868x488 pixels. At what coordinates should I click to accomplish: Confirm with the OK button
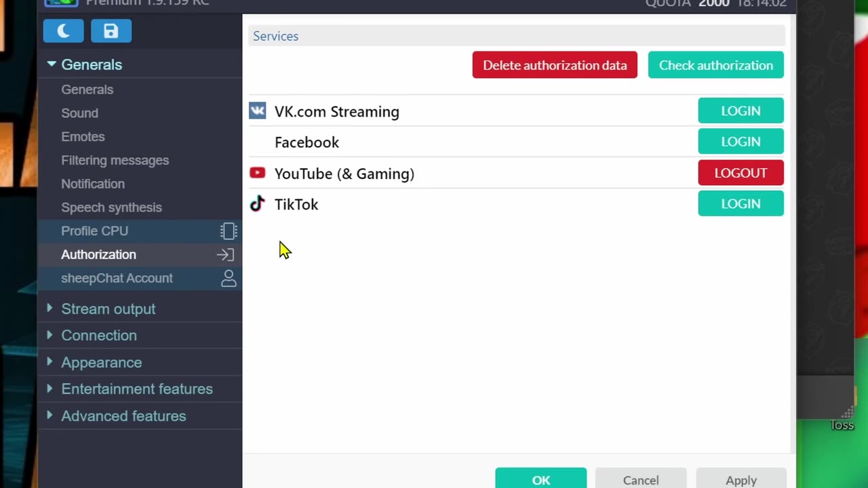pos(540,479)
